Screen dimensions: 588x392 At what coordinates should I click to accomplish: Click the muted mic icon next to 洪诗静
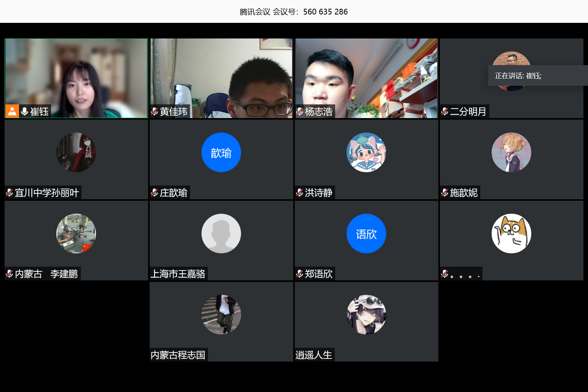coord(300,193)
